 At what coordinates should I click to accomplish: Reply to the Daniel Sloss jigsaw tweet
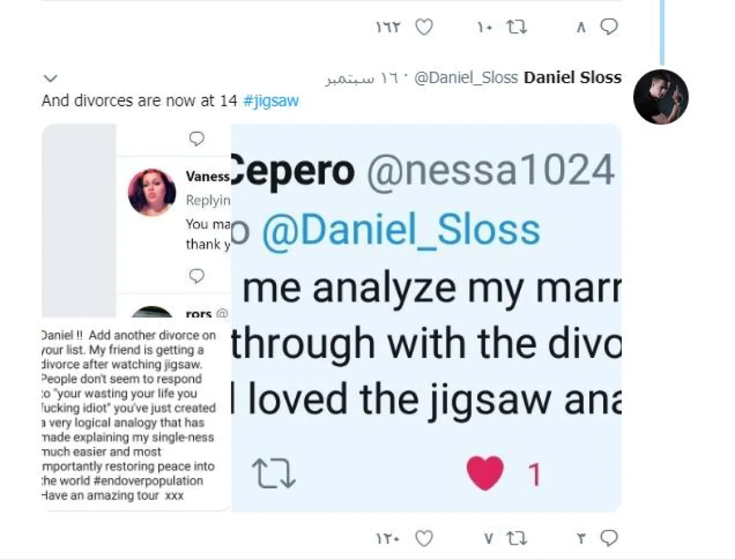[x=608, y=539]
